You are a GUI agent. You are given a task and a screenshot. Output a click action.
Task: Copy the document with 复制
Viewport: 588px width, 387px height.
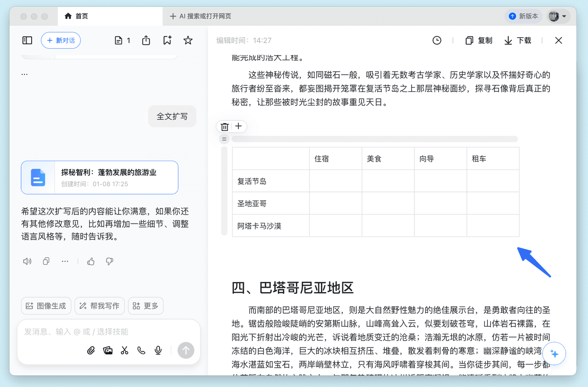click(x=479, y=40)
